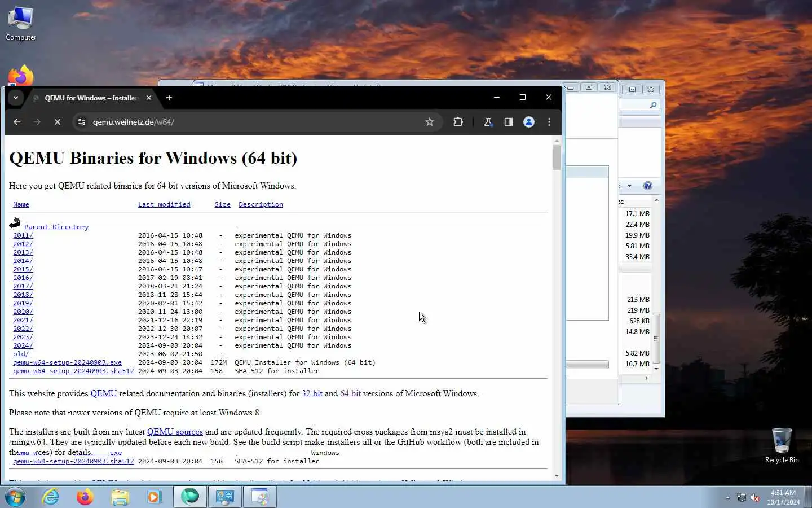Open the Recycle Bin

pos(782,446)
